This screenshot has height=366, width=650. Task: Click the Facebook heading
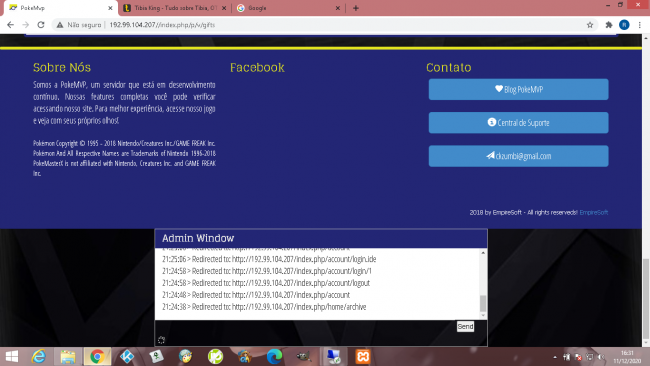pyautogui.click(x=257, y=68)
